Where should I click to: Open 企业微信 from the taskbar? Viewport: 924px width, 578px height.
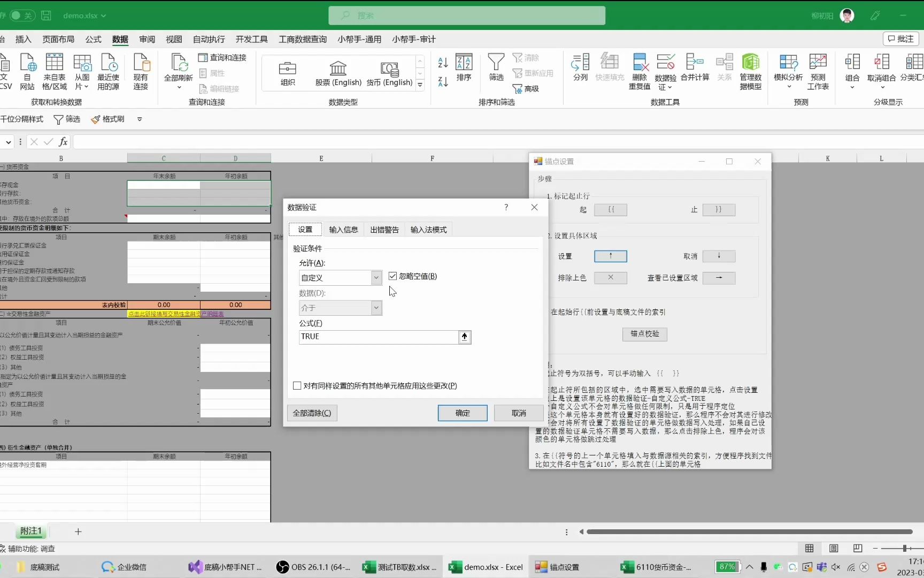[x=124, y=567]
